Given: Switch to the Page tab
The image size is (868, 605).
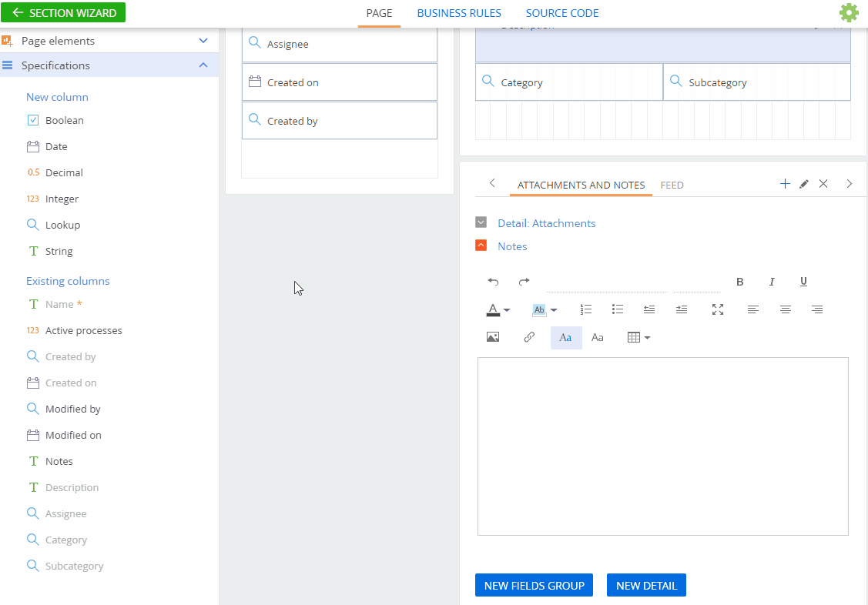Looking at the screenshot, I should (379, 13).
